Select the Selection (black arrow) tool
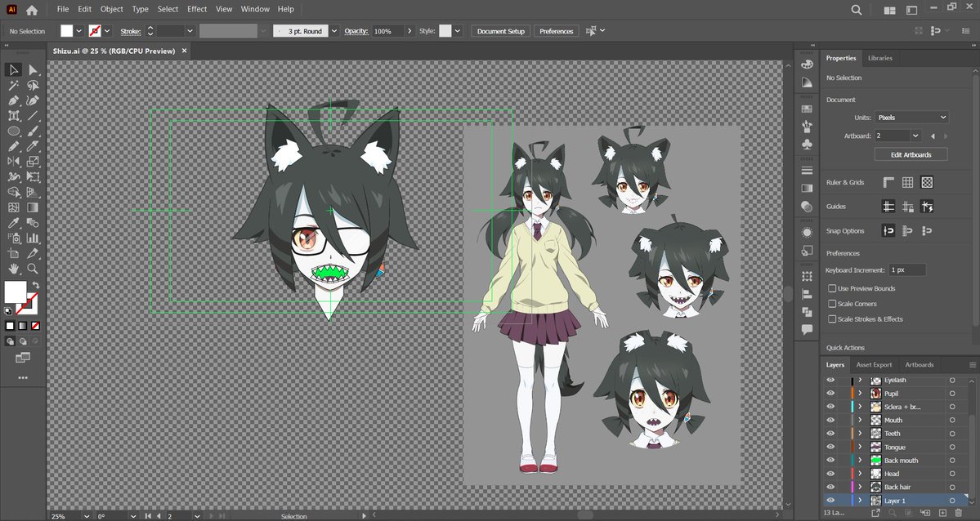The image size is (980, 521). click(x=13, y=70)
